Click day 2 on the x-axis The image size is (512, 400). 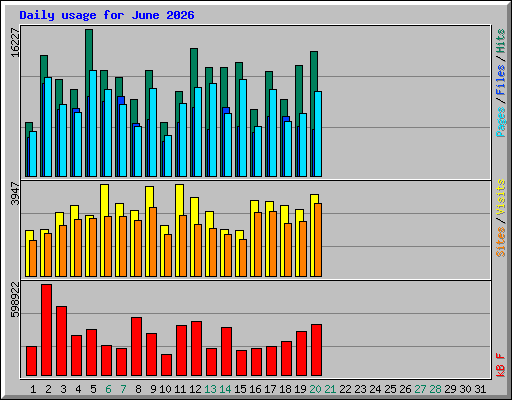(48, 389)
